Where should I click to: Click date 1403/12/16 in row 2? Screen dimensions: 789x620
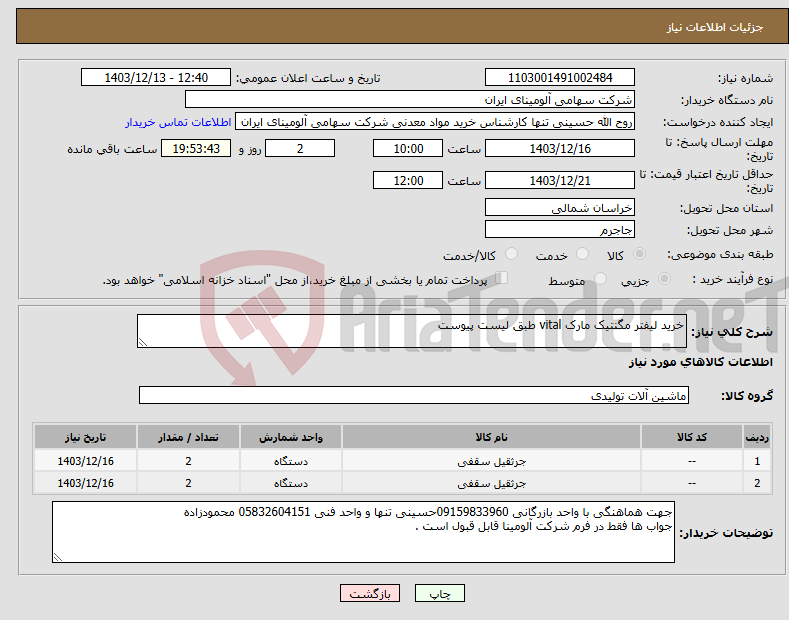tap(86, 483)
